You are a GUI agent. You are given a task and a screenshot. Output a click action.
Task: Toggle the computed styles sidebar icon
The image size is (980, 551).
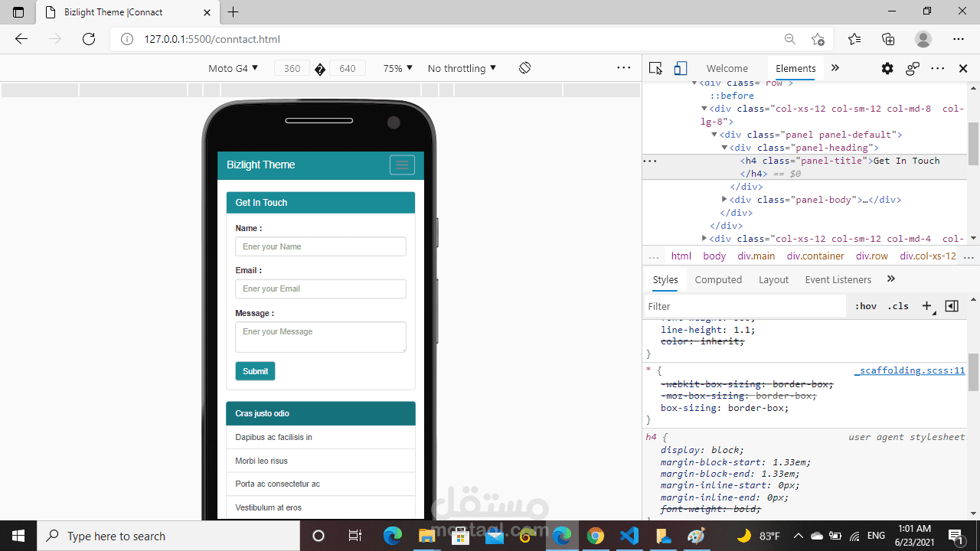(952, 306)
